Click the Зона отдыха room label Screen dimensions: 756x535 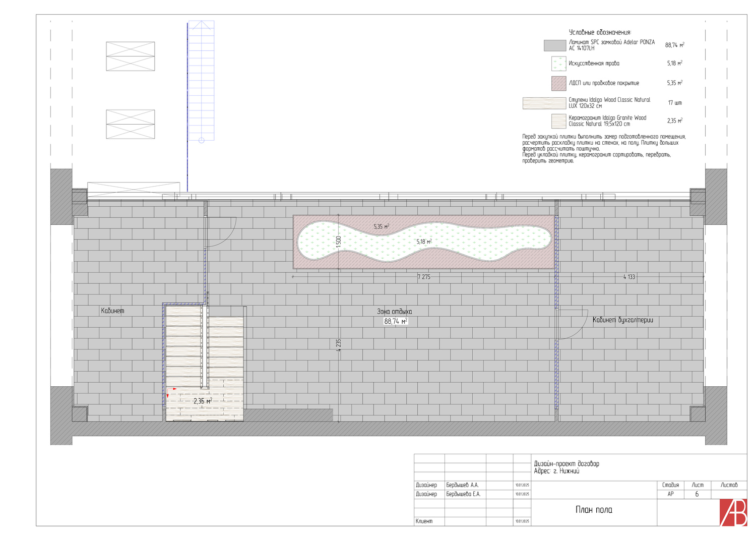coord(394,312)
